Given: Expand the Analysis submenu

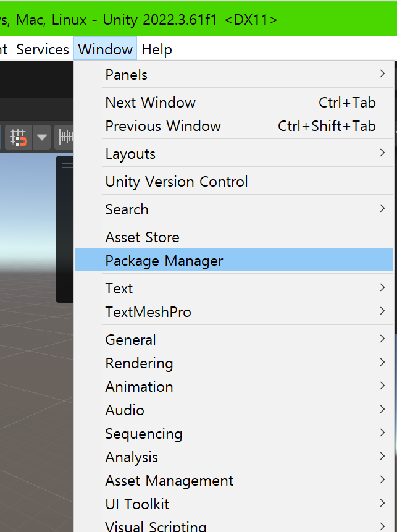Looking at the screenshot, I should (234, 457).
